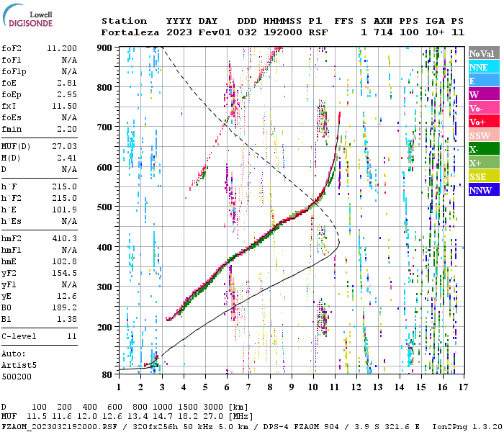The image size is (504, 432).
Task: Click the h`E value 101.9
Action: (x=64, y=210)
